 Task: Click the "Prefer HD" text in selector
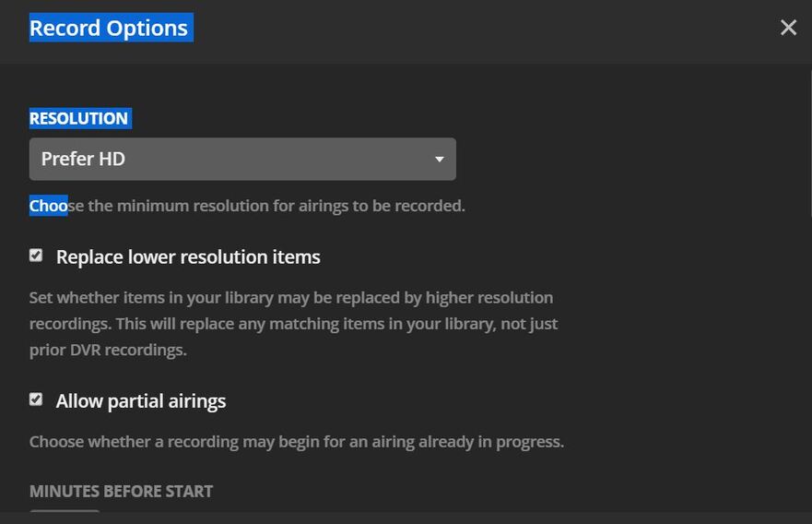(x=83, y=159)
